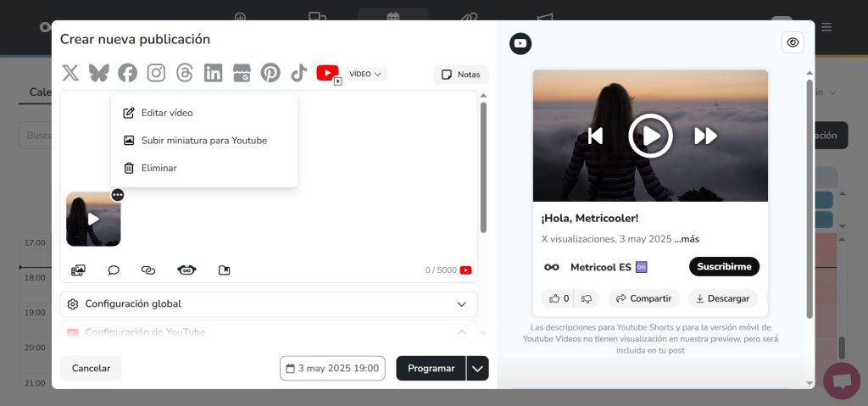This screenshot has height=406, width=868.
Task: Select the Bluesky butterfly network icon
Action: coord(99,73)
